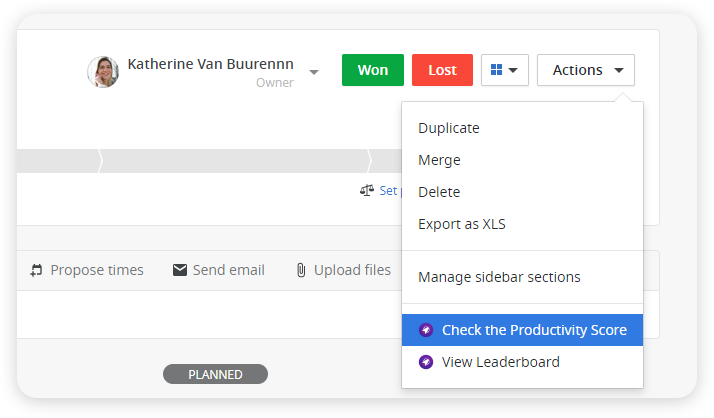Click the Upload files paperclip icon

point(301,270)
